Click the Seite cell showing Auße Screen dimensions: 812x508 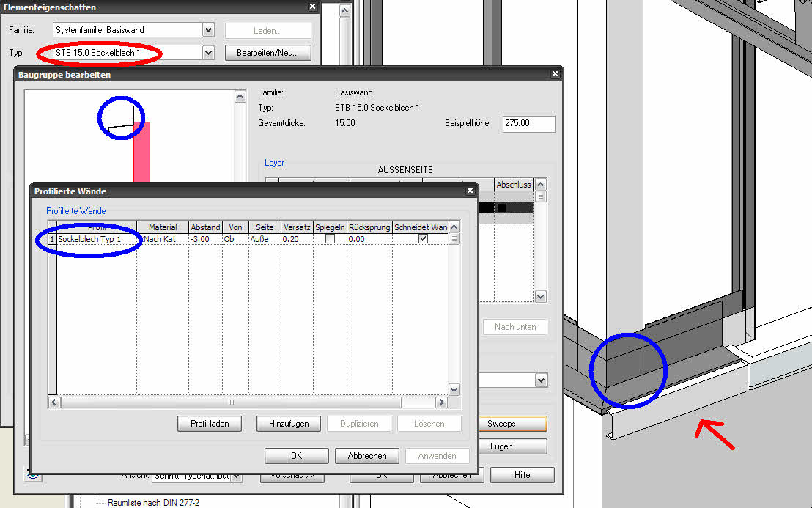pos(265,239)
